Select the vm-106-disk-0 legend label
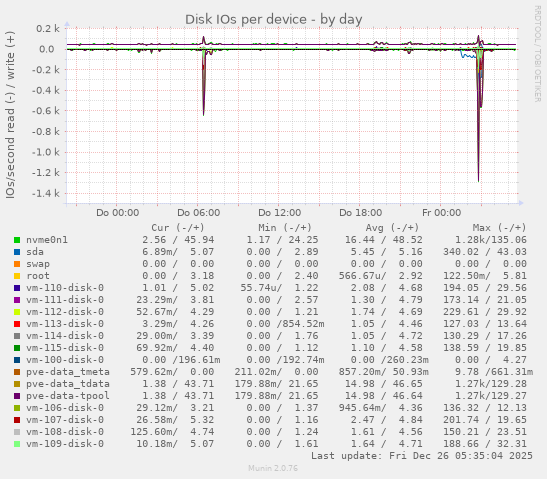The image size is (547, 479). tap(65, 408)
